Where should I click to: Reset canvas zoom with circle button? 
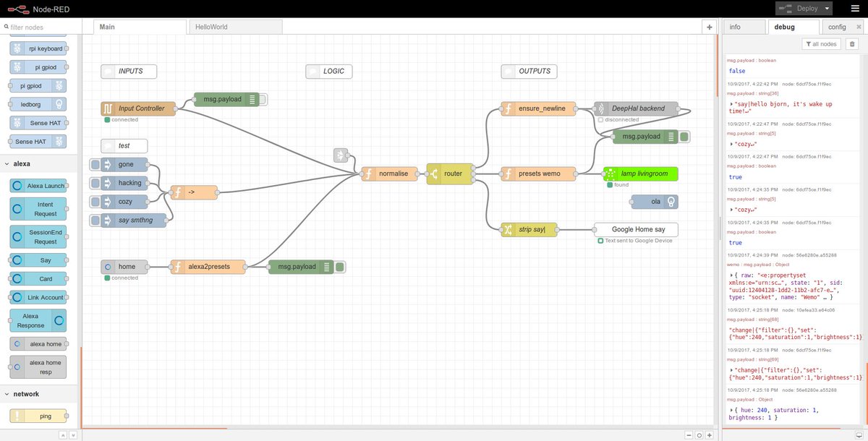point(699,435)
